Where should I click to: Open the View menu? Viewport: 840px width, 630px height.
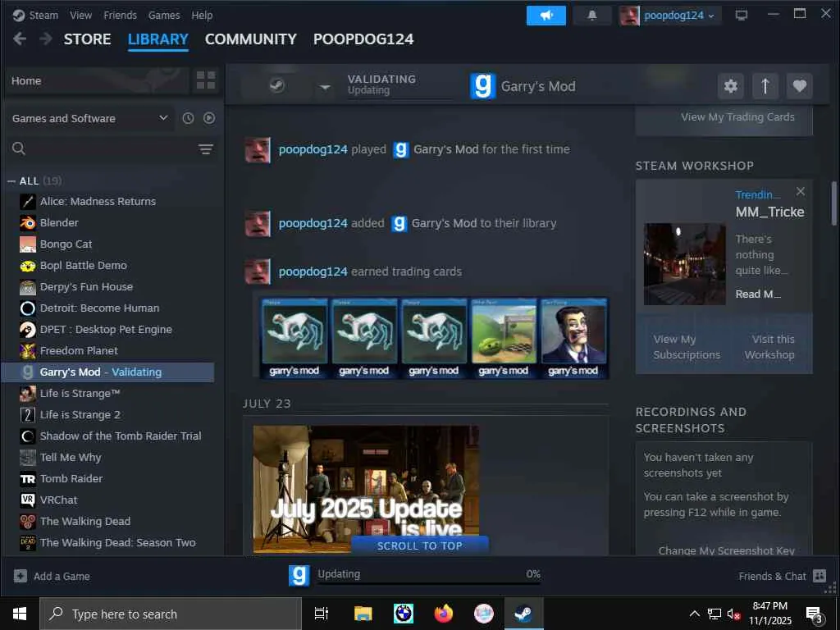tap(80, 15)
